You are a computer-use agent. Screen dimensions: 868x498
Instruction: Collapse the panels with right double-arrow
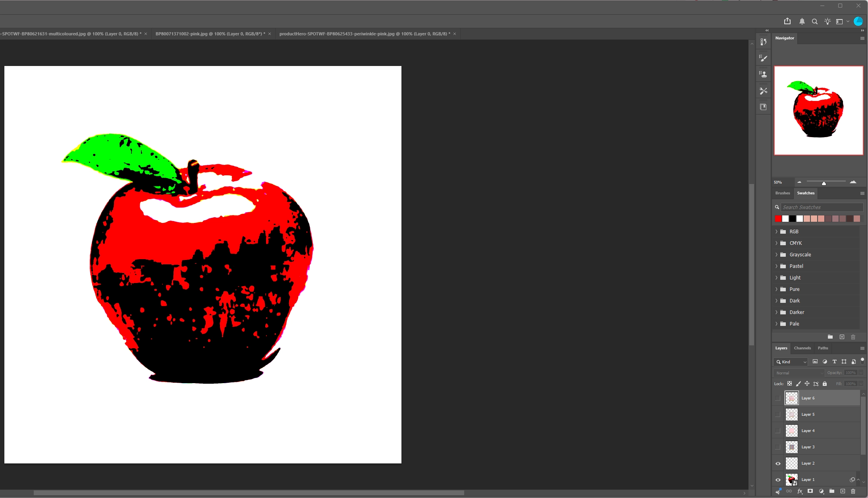click(862, 30)
